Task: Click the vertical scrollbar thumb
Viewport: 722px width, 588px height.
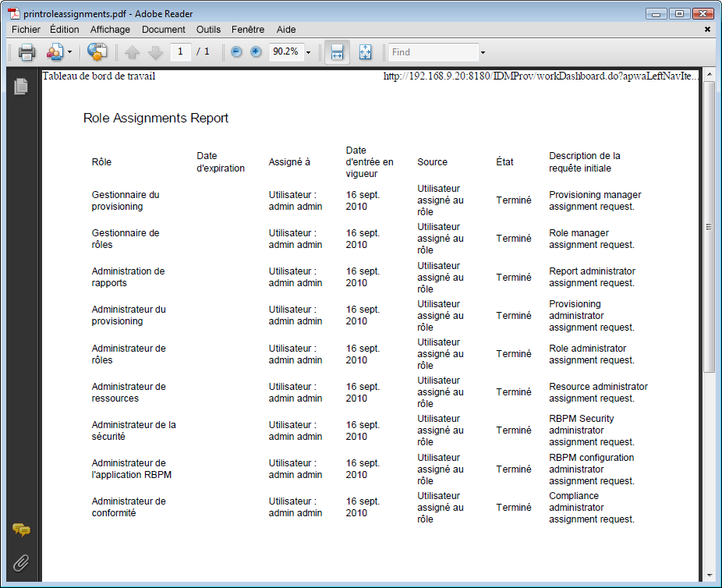Action: [x=709, y=226]
